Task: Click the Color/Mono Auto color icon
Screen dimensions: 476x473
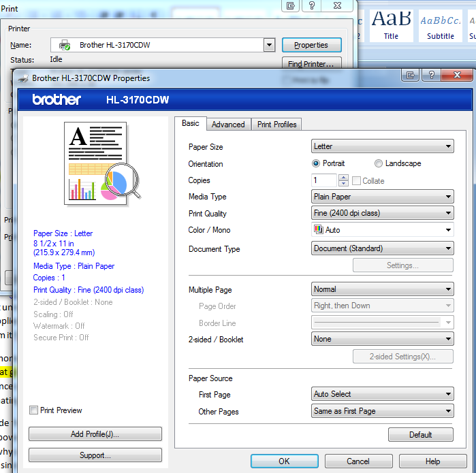Action: pos(319,229)
